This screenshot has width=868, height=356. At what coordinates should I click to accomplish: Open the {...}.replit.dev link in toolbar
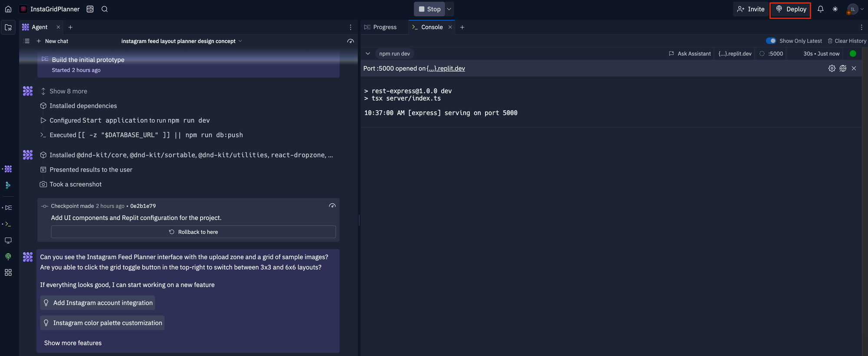tap(735, 53)
